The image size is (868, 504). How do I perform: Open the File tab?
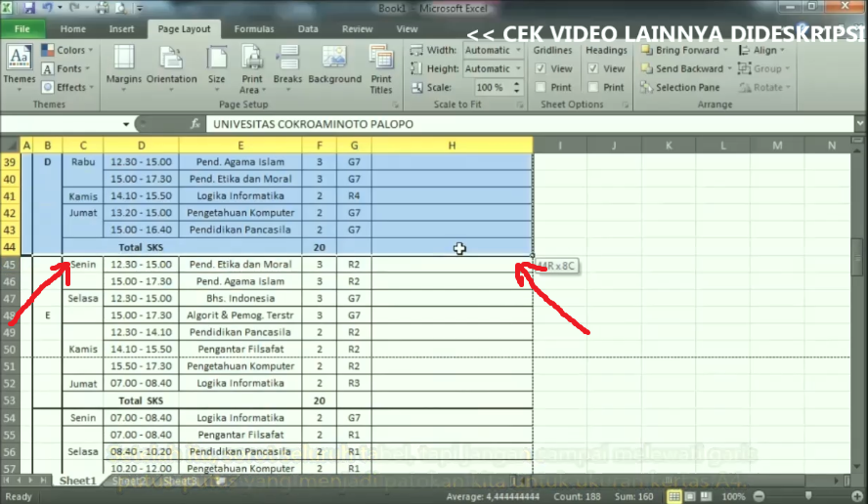click(22, 28)
